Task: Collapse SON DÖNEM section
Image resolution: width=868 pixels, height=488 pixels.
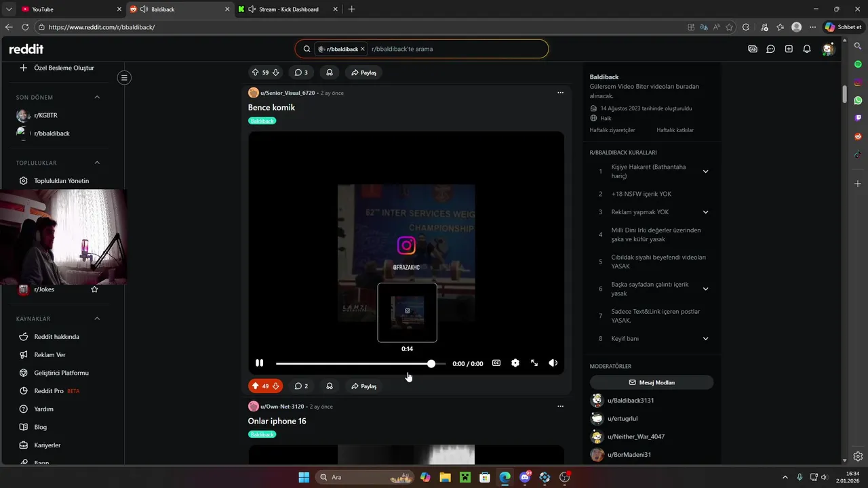Action: [x=97, y=97]
